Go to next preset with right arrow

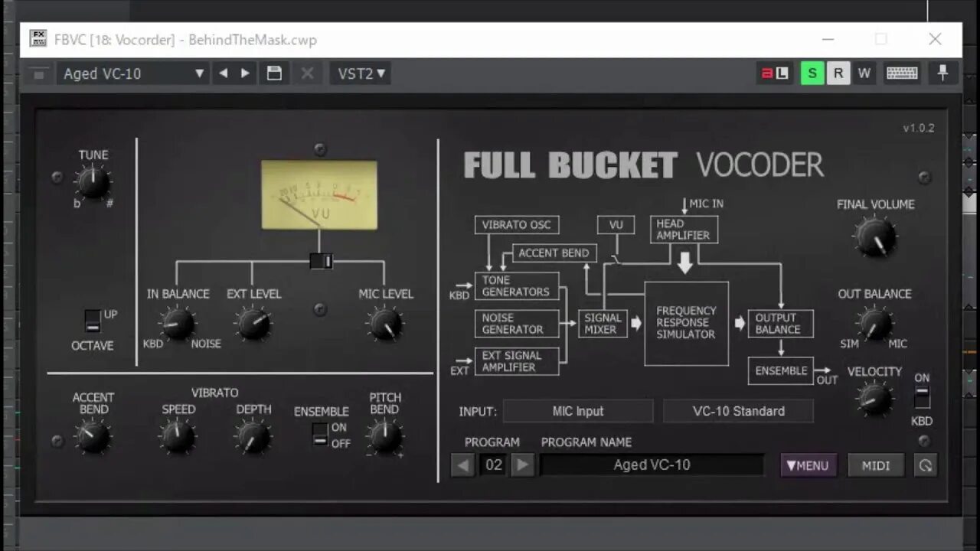tap(245, 73)
